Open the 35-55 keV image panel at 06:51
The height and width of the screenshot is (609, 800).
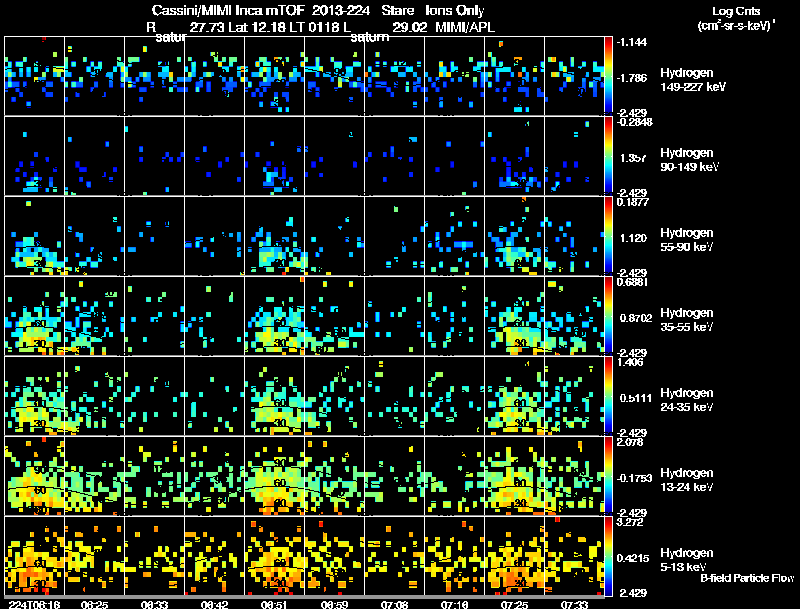[x=274, y=316]
